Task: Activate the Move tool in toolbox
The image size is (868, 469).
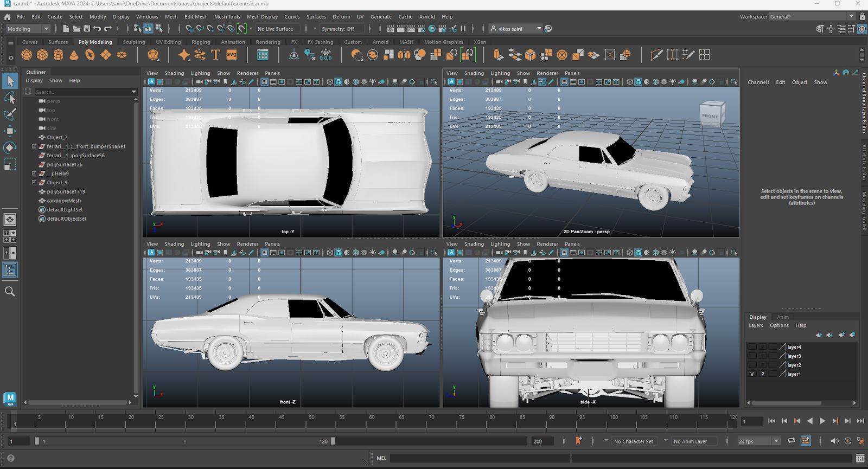Action: tap(10, 131)
